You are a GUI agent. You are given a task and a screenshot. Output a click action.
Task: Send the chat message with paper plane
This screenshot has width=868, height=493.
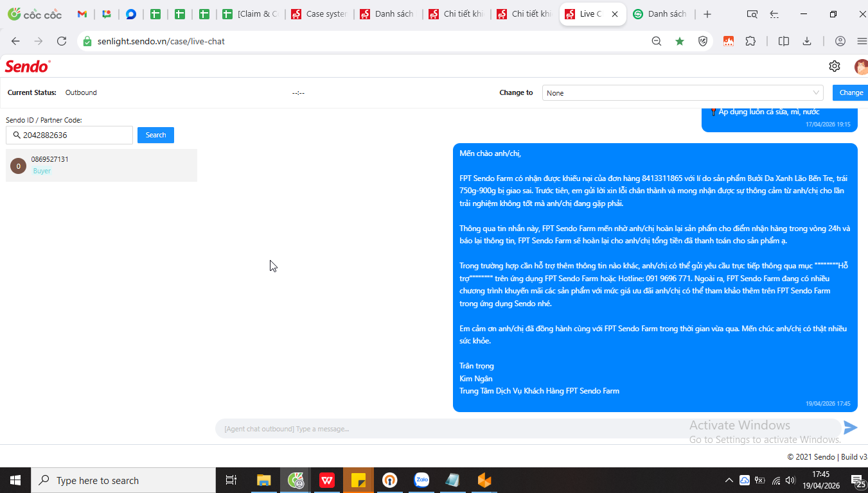pos(850,428)
